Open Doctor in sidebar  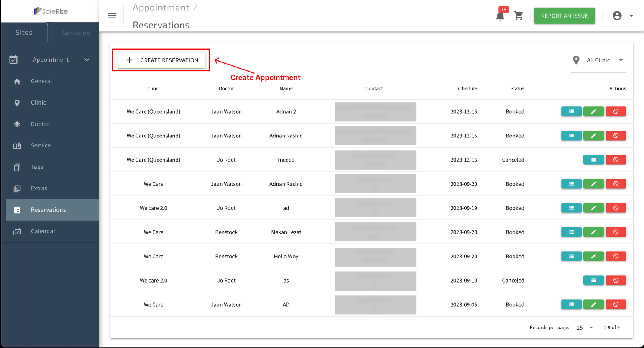pyautogui.click(x=53, y=124)
